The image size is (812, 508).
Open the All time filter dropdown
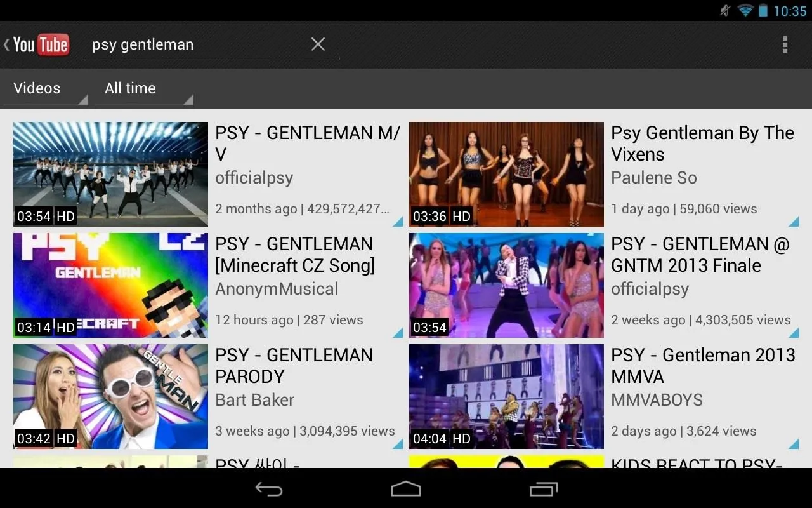(144, 89)
